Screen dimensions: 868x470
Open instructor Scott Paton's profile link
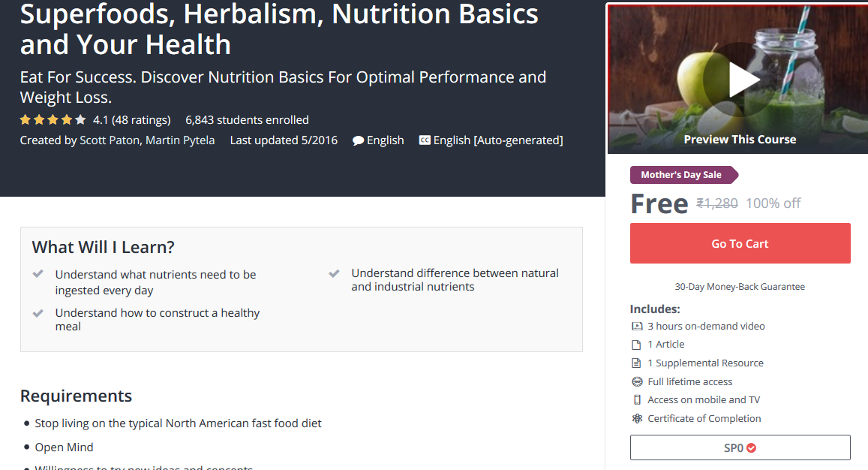click(110, 140)
